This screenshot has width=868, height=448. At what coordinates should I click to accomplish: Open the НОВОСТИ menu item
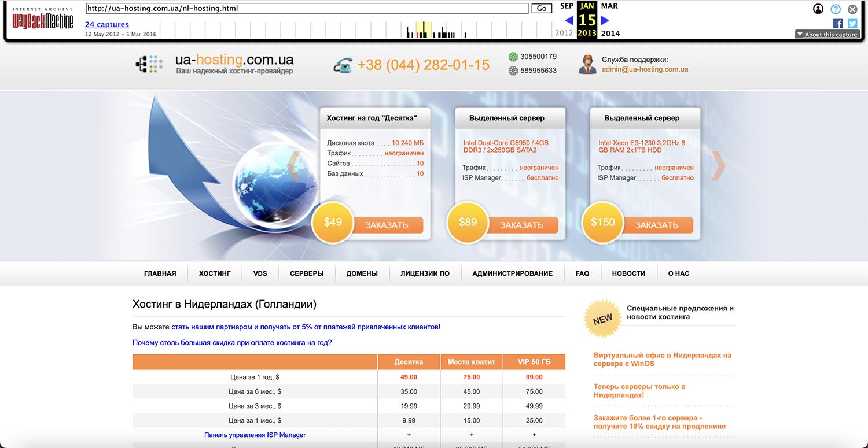pos(628,273)
